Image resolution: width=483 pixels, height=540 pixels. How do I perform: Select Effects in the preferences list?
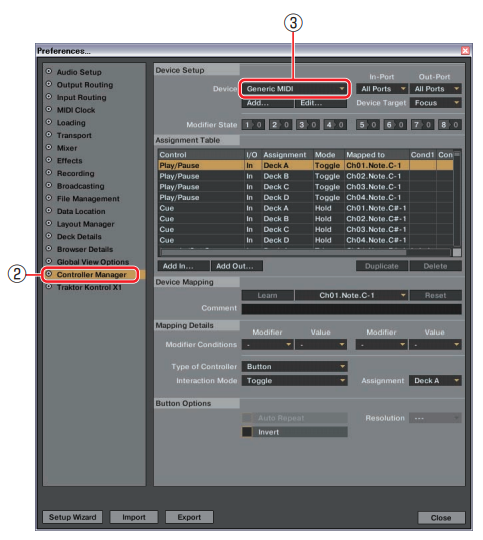click(x=69, y=160)
